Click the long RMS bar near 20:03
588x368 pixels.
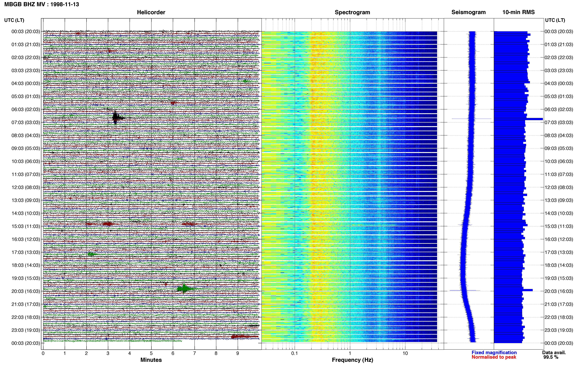click(x=513, y=290)
